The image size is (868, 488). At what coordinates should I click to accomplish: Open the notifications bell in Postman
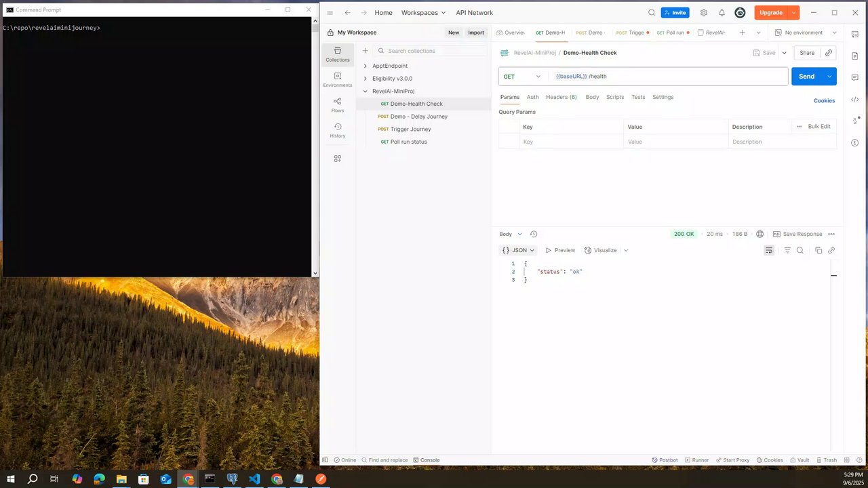coord(722,13)
